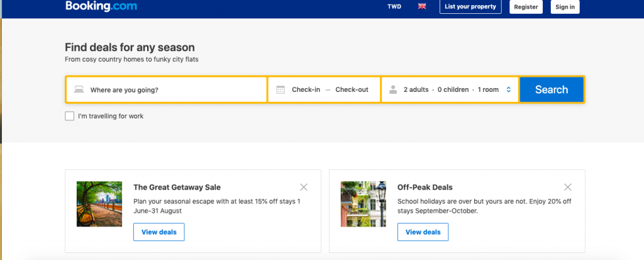
Task: Open the Check-out date picker
Action: coord(352,89)
